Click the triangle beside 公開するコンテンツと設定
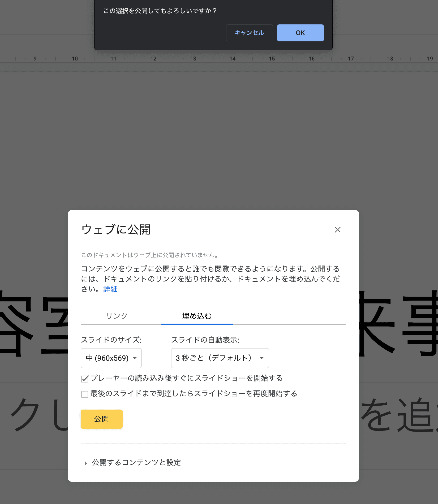Image resolution: width=438 pixels, height=504 pixels. 86,463
